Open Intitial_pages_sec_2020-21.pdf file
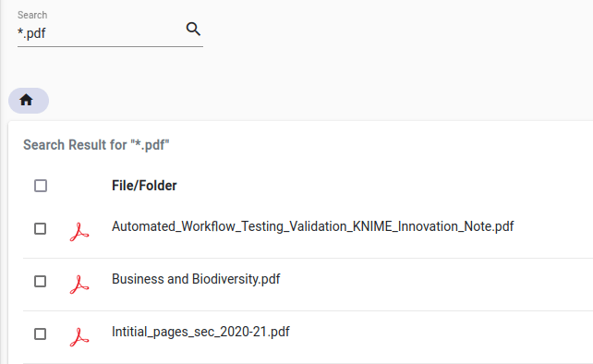This screenshot has width=593, height=364. pos(200,332)
